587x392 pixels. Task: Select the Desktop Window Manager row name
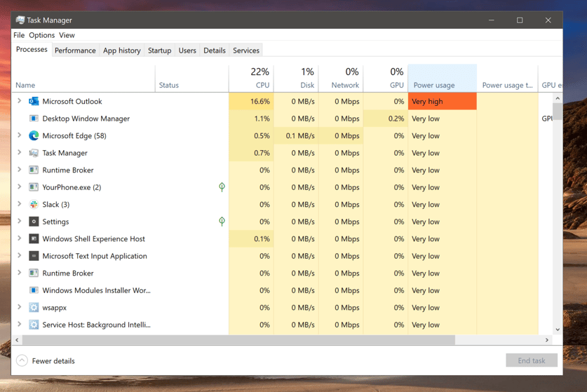click(x=86, y=119)
